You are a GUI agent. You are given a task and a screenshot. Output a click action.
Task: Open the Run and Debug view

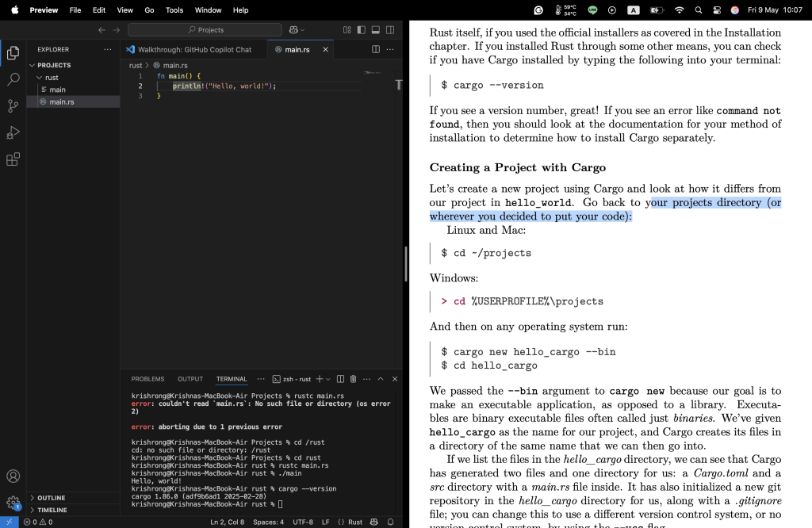click(x=13, y=132)
